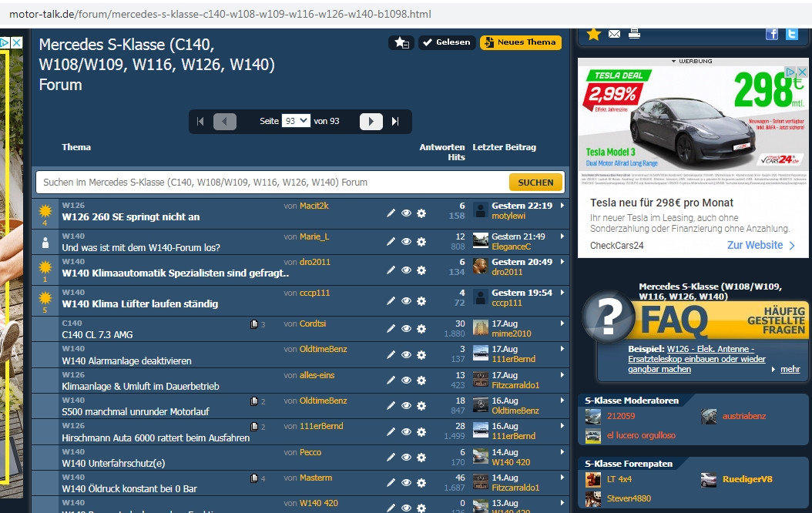The image size is (812, 513).
Task: Click the envelope mail icon in sidebar header
Action: click(614, 34)
